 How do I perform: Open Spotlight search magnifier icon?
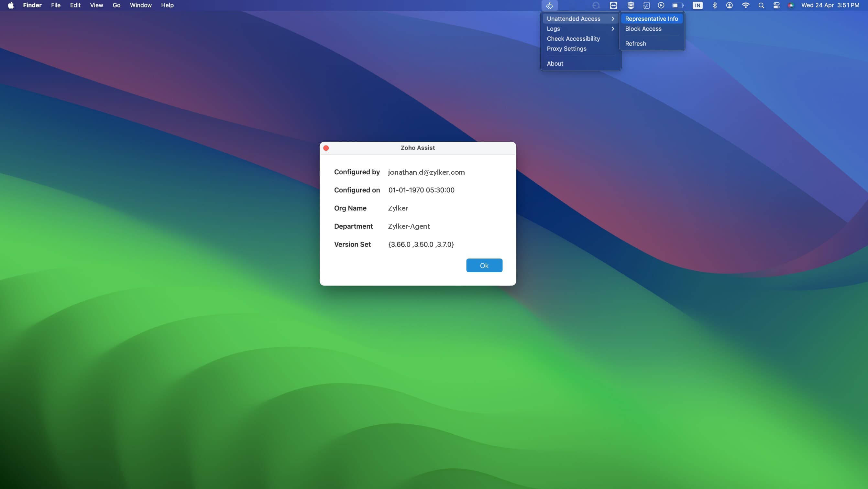pos(761,5)
